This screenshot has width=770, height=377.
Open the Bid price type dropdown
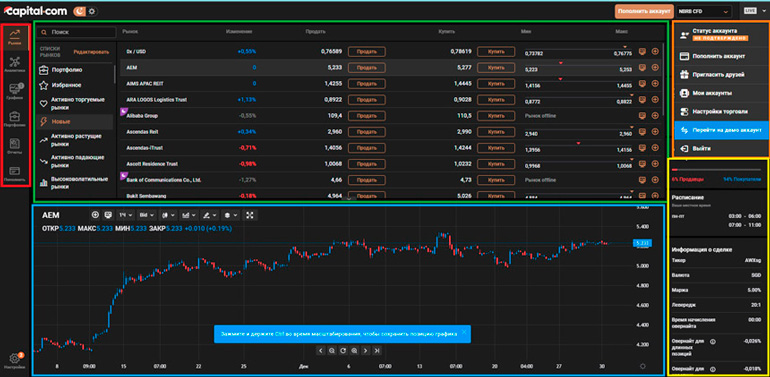point(146,215)
